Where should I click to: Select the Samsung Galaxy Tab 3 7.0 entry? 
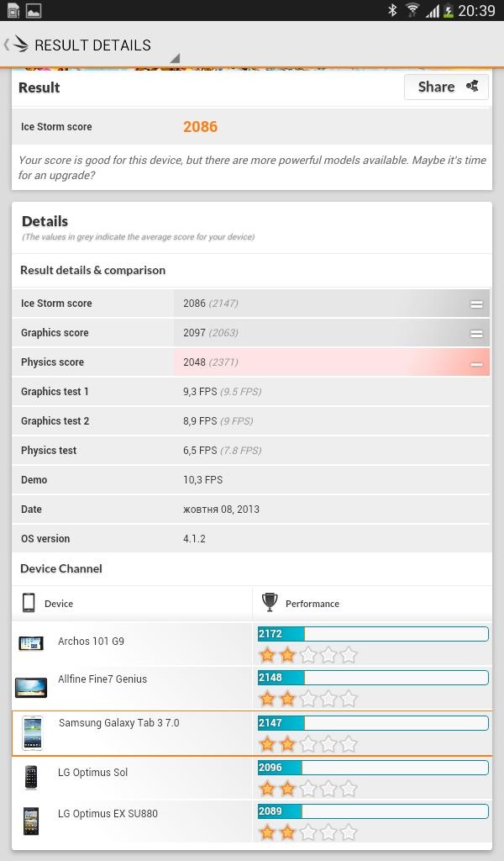118,723
